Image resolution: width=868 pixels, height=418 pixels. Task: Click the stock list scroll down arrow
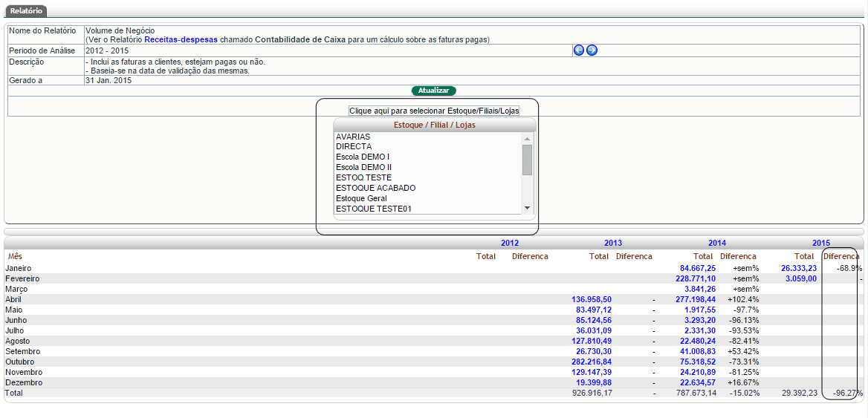click(x=527, y=208)
